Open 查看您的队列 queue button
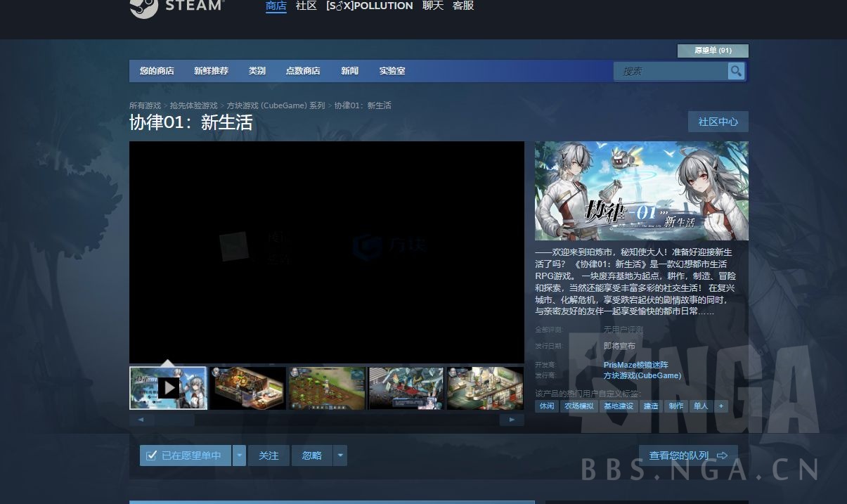 [687, 455]
